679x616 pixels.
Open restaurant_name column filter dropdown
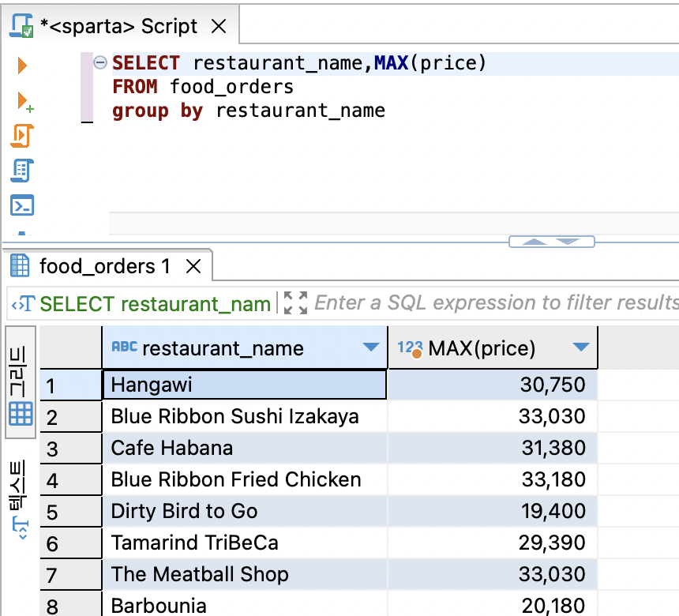point(371,347)
